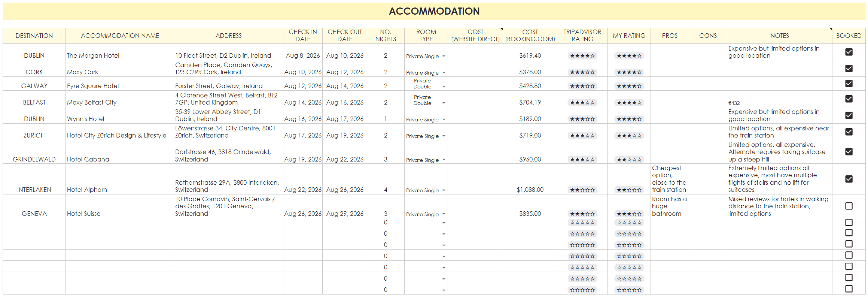Set TripAdvisor stars on Hotel Suisse row

tap(582, 214)
